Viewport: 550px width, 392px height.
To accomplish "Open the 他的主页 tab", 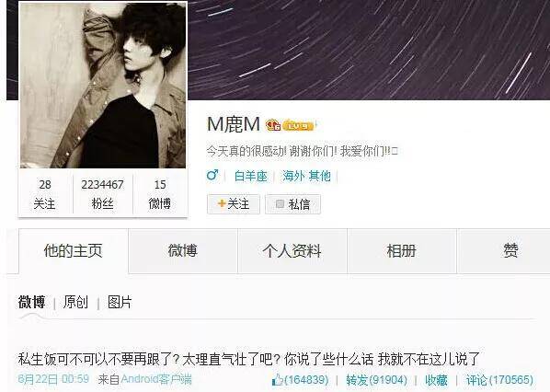I will [74, 250].
